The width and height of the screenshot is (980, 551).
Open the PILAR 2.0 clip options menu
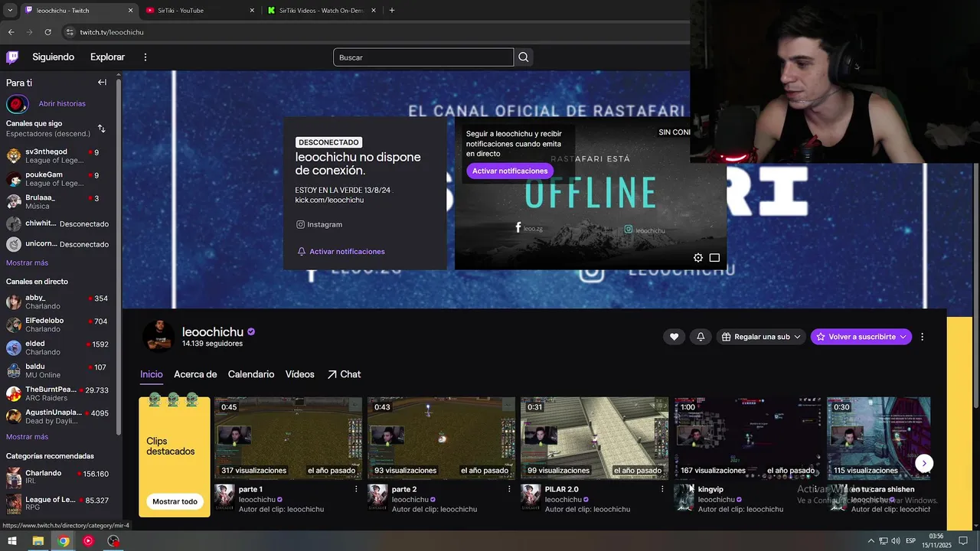662,489
